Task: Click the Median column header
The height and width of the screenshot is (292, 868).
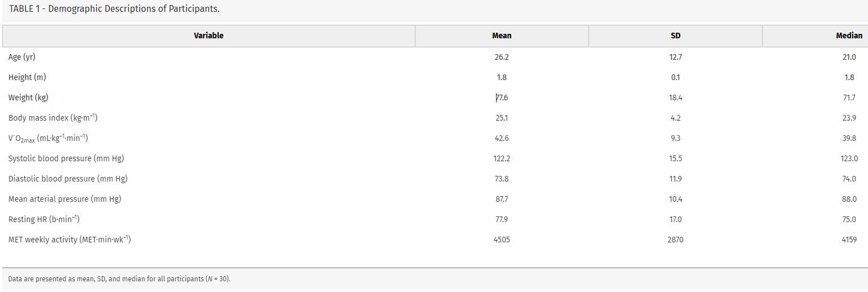Action: [849, 36]
